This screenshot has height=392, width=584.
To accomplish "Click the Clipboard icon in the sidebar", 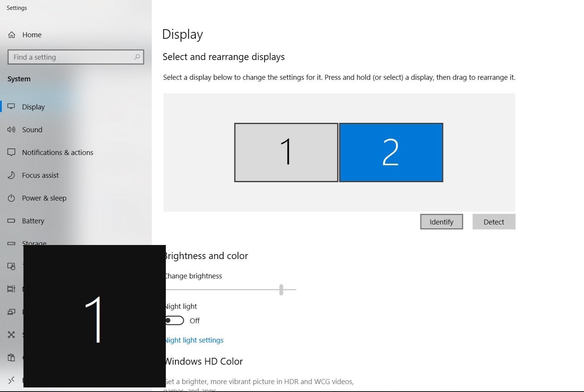I will [x=11, y=357].
